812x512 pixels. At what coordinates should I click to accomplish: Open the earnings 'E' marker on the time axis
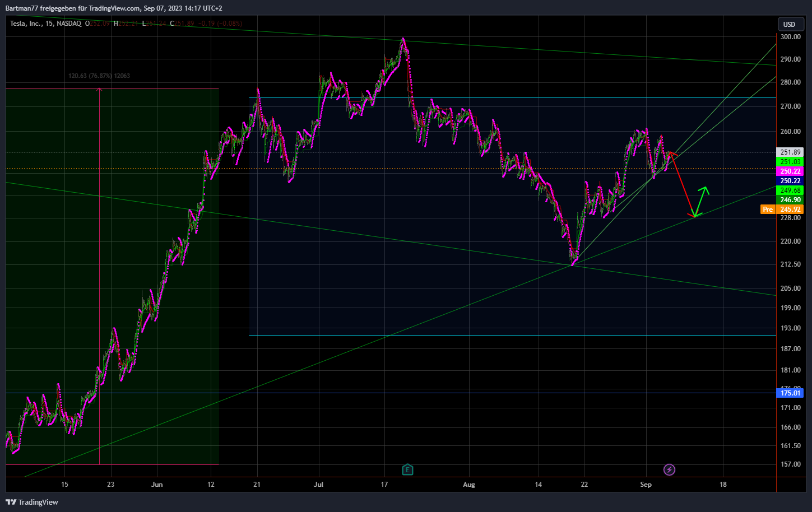click(407, 469)
